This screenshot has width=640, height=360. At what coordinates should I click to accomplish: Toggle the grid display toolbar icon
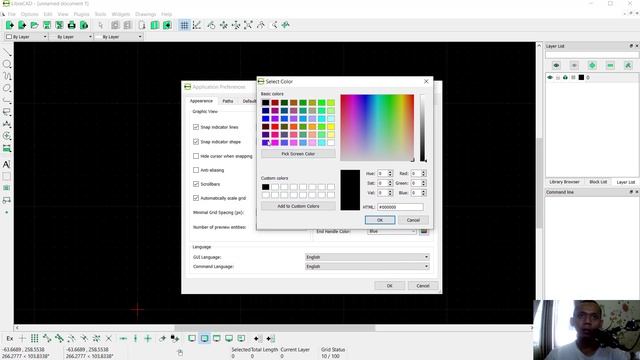coord(184,25)
